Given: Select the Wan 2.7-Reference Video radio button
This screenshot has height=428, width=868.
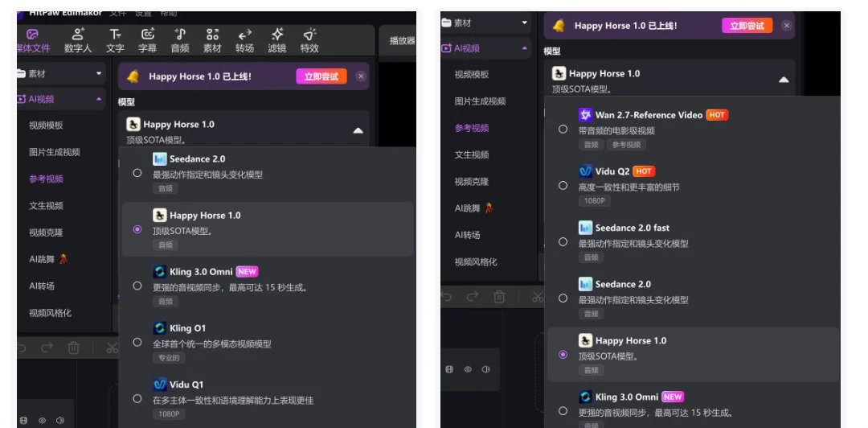Looking at the screenshot, I should [563, 130].
